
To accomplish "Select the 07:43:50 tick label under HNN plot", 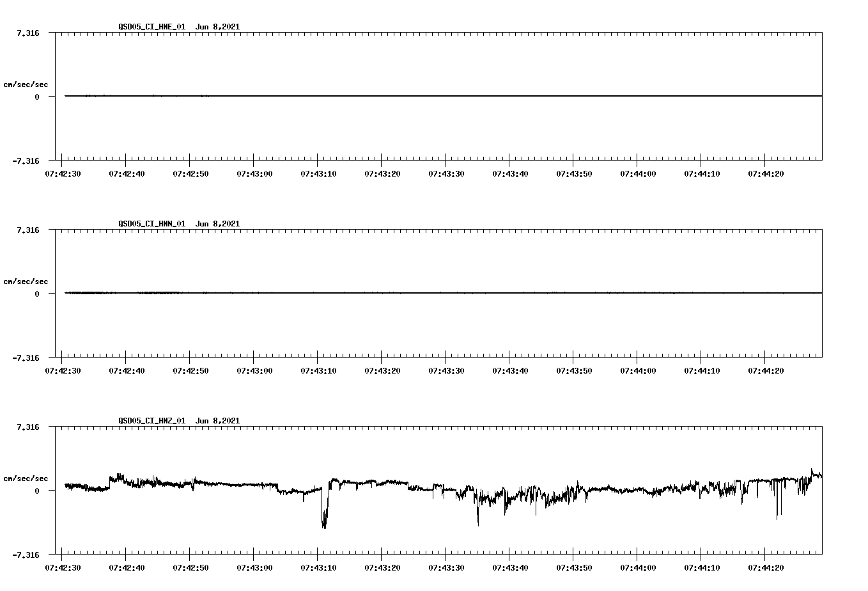I will (574, 370).
